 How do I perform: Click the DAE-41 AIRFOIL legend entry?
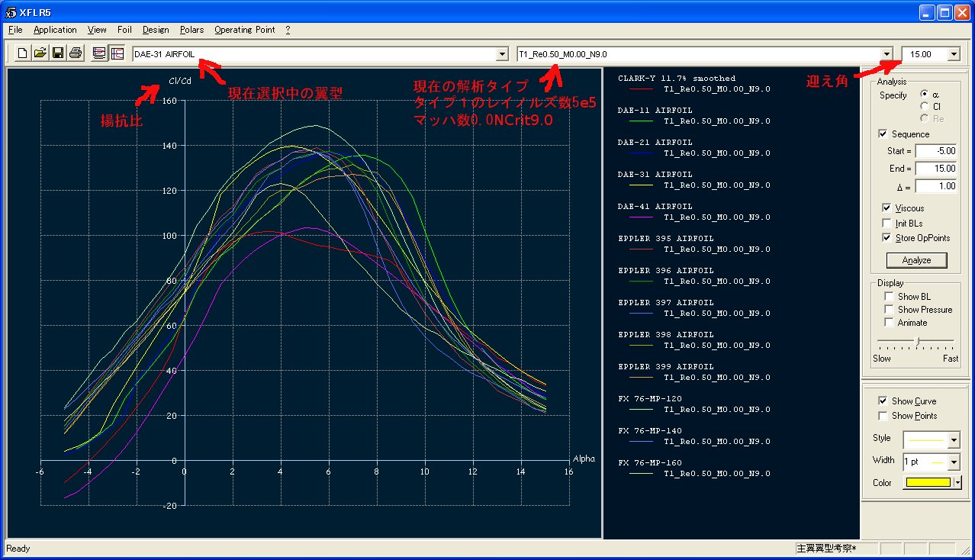[655, 206]
